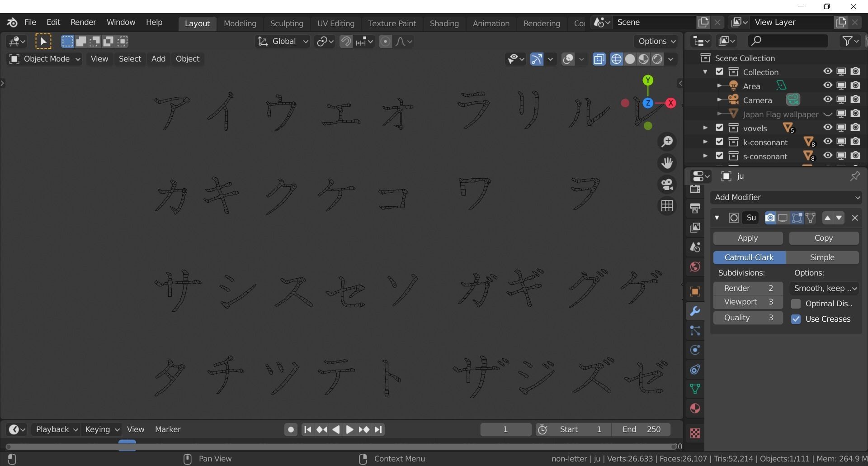Open the Render menu
This screenshot has height=466, width=868.
point(83,22)
